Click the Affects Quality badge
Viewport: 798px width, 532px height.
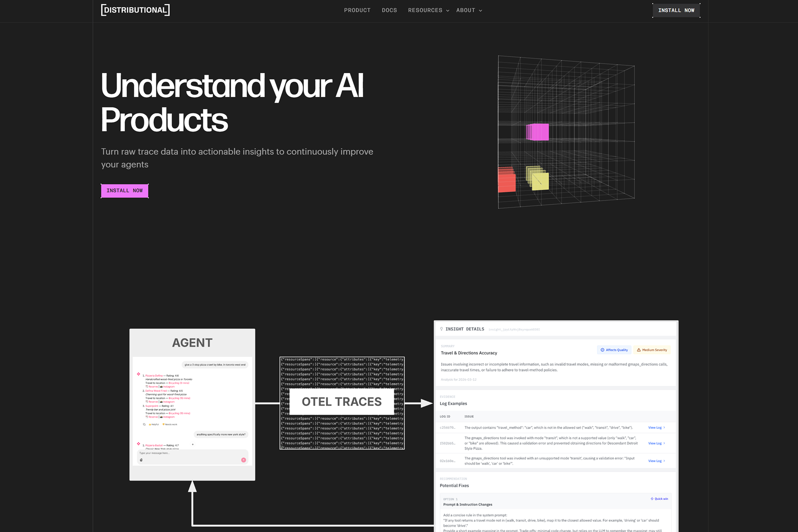(x=614, y=350)
